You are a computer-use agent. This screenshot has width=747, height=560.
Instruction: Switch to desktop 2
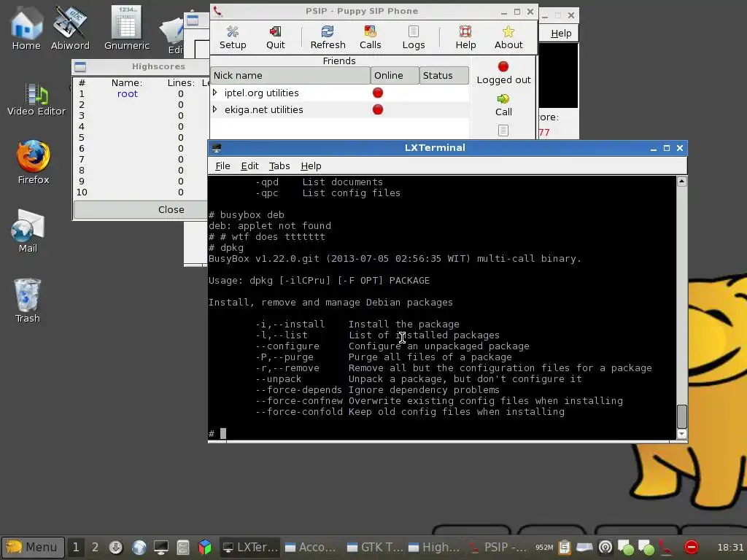tap(95, 547)
